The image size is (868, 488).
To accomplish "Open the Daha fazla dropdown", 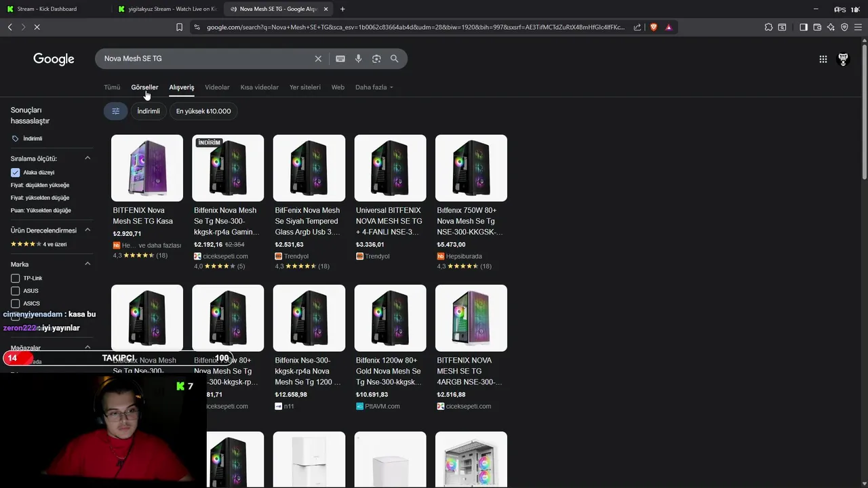I will (x=374, y=87).
